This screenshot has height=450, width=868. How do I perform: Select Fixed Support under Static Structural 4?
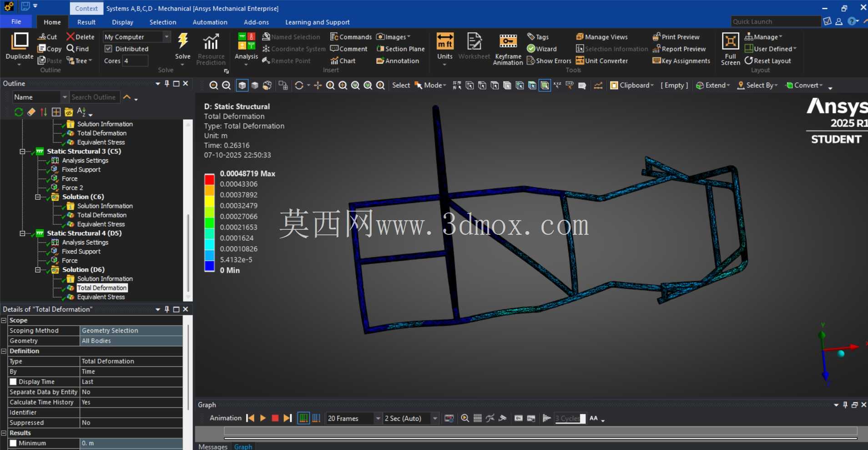pos(81,251)
